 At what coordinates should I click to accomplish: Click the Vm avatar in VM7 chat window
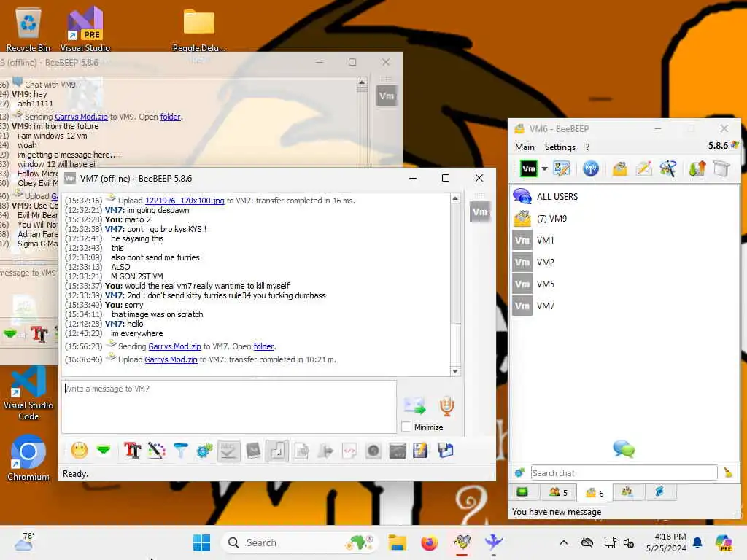(480, 212)
